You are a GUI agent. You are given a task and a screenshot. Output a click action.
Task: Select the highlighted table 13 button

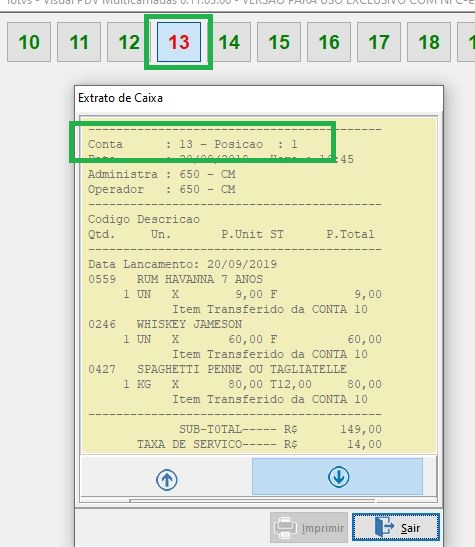179,42
